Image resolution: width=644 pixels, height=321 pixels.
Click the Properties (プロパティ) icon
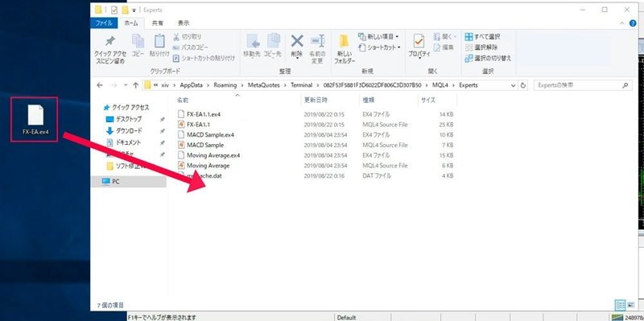pos(419,42)
